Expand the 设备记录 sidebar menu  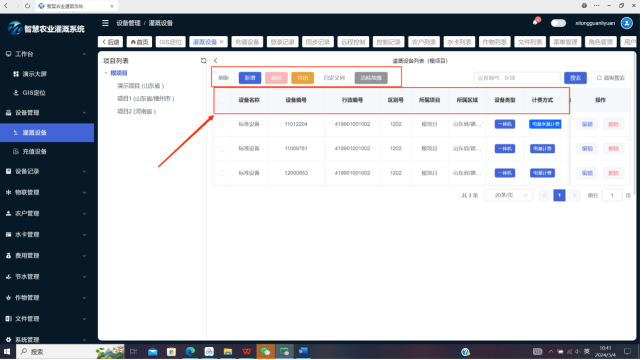coord(47,172)
